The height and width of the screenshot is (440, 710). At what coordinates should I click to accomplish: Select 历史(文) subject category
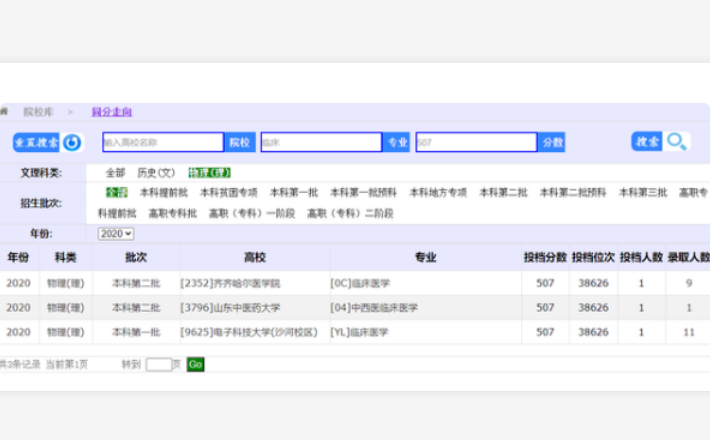click(156, 173)
